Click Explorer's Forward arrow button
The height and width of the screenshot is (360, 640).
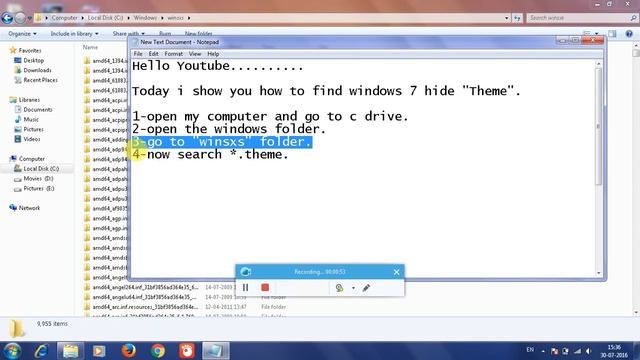[x=20, y=18]
